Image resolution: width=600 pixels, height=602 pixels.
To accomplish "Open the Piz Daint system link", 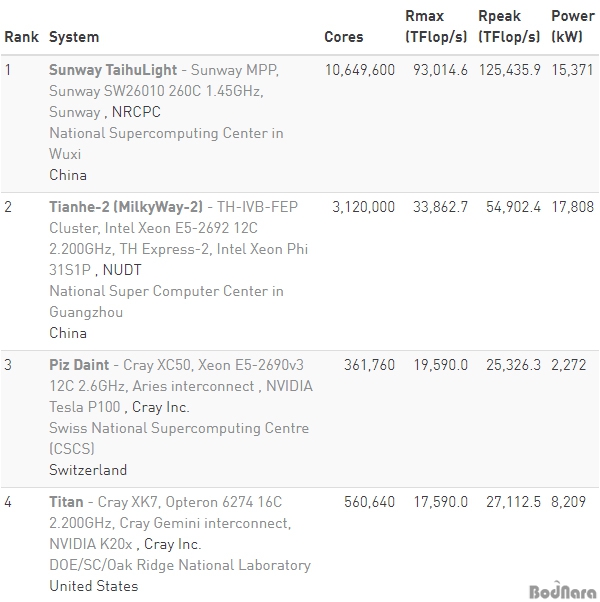I will [x=79, y=365].
